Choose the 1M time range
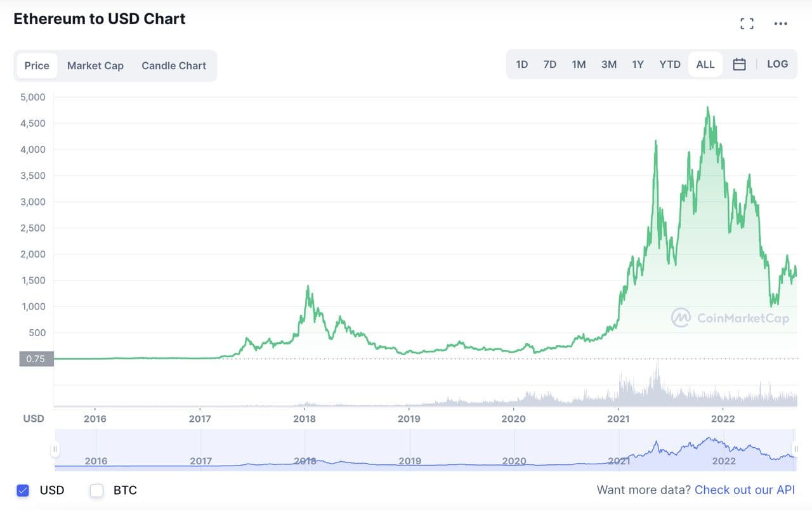 579,65
